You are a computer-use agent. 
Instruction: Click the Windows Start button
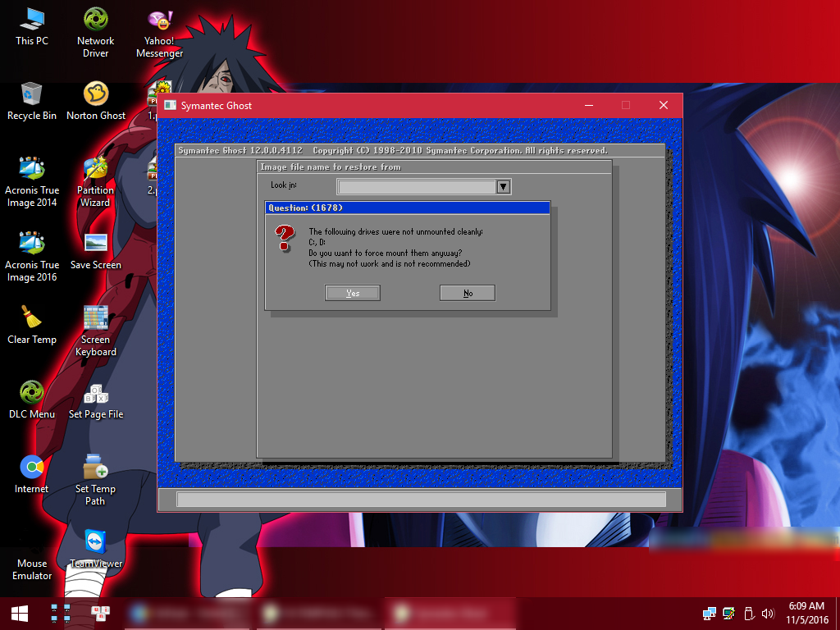[x=20, y=614]
